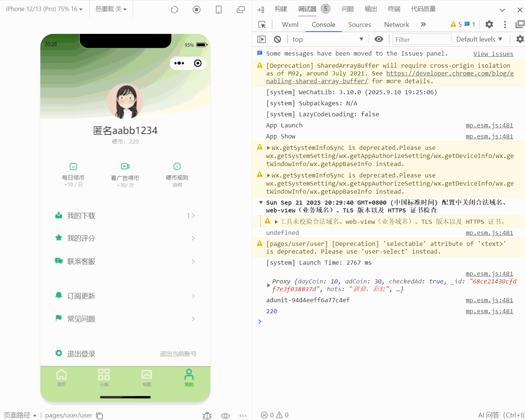This screenshot has width=525, height=420.
Task: Switch to the 构建 tab
Action: coord(281,9)
